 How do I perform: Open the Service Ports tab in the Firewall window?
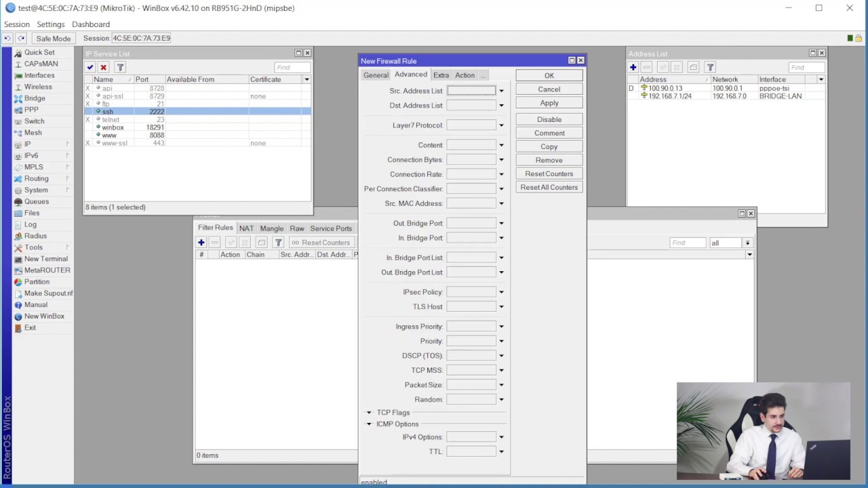pos(331,228)
